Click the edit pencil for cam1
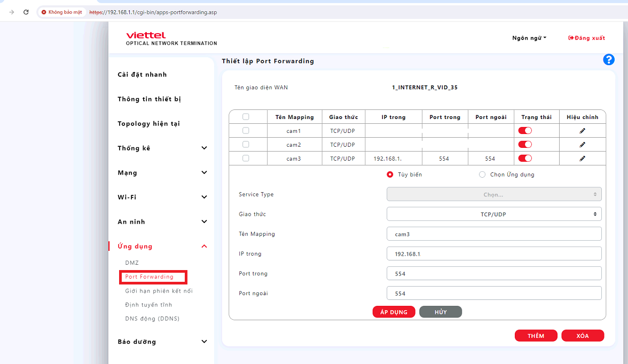Screen dimensions: 628x364 [x=583, y=131]
